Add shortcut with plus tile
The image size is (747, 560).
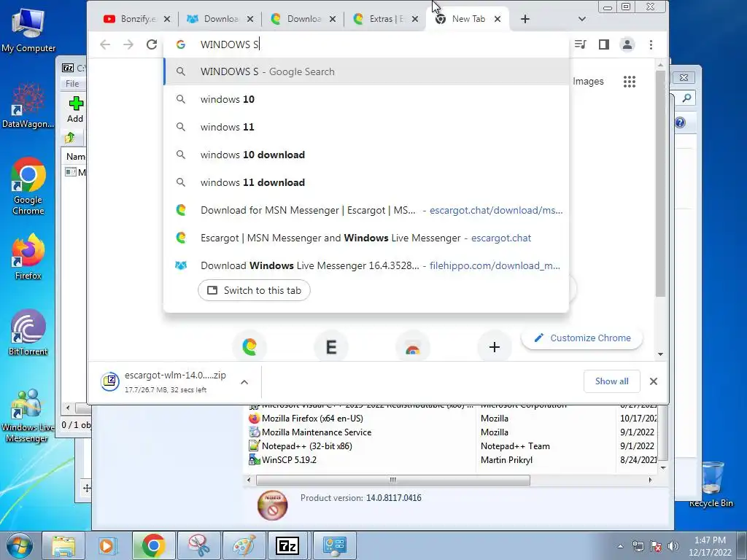pyautogui.click(x=494, y=346)
